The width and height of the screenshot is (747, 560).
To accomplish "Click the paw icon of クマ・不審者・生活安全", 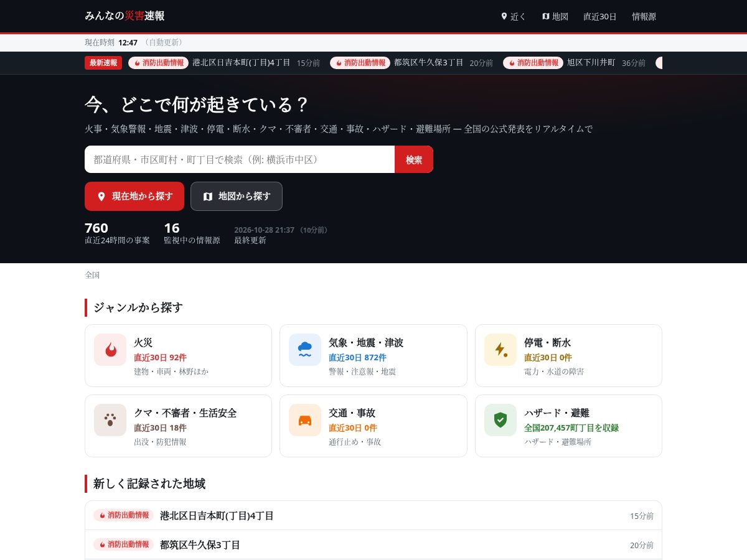I will 110,420.
